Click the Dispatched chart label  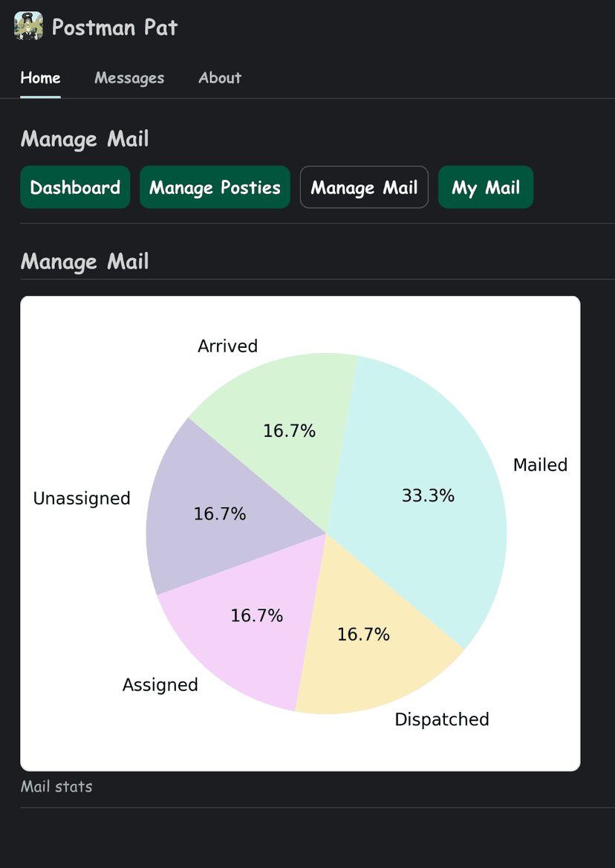pos(442,719)
